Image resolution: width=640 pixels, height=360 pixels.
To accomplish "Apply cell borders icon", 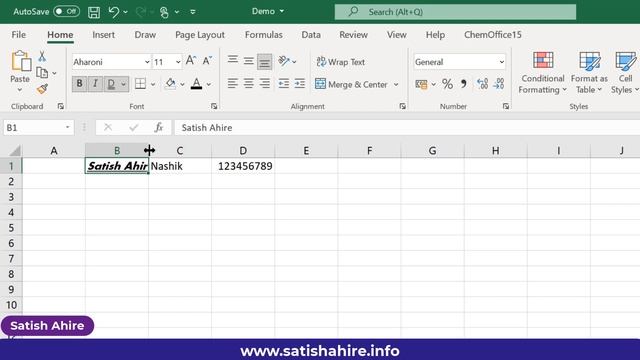I will [140, 84].
